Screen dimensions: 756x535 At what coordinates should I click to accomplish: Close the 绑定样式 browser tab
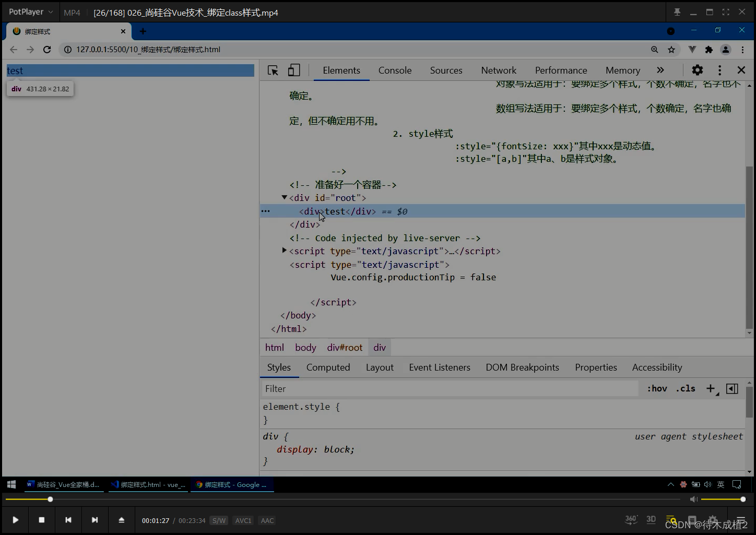123,31
